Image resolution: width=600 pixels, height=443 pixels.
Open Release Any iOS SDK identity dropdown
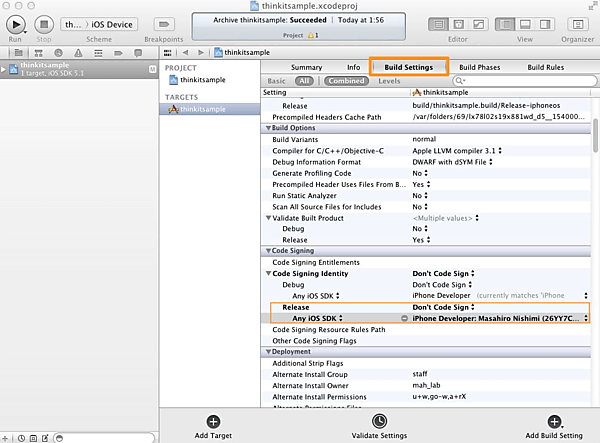[497, 318]
